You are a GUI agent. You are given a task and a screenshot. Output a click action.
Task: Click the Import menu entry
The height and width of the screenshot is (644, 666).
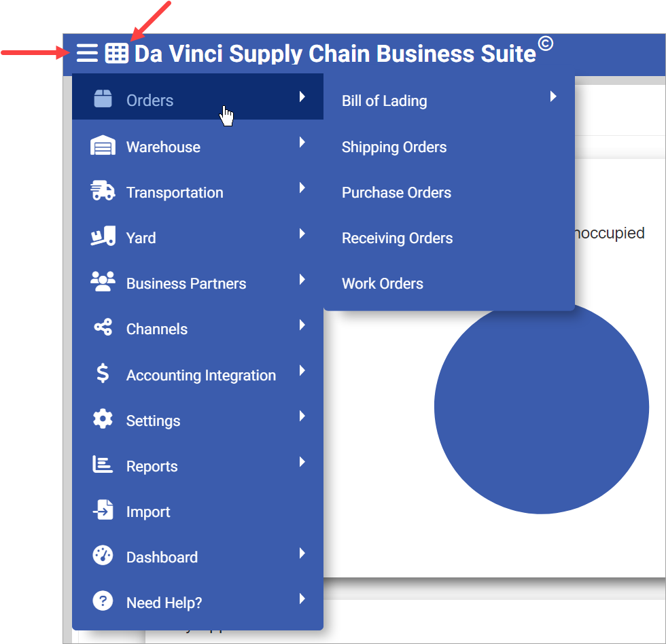coord(148,512)
